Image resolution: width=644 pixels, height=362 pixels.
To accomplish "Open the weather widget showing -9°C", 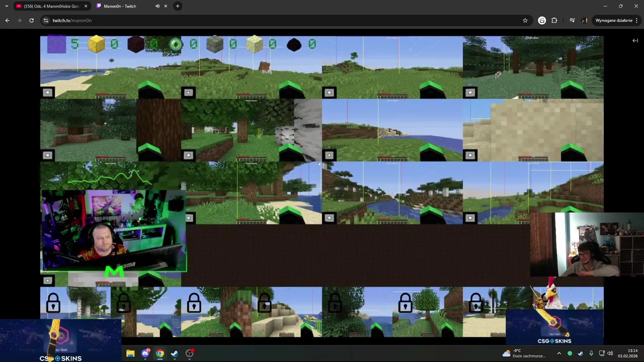I will click(x=524, y=353).
